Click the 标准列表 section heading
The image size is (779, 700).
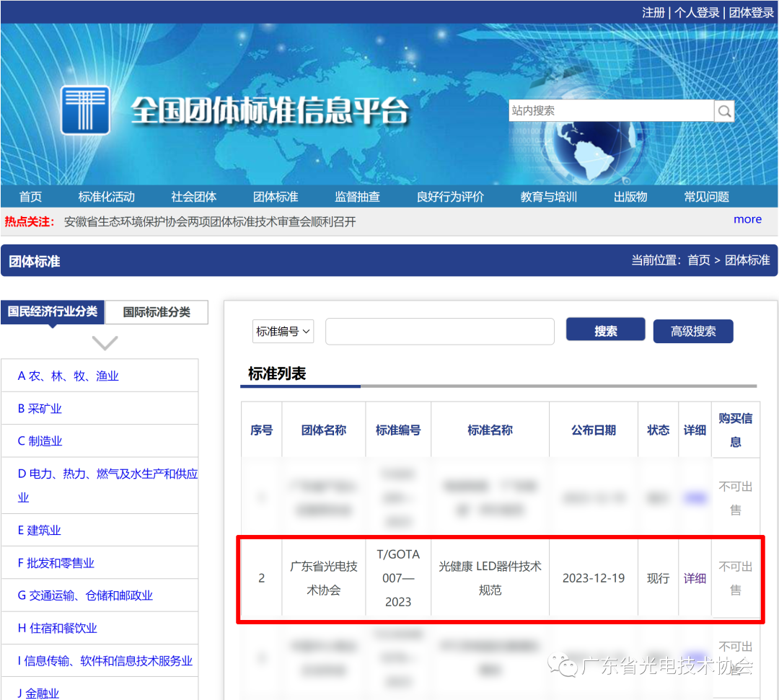tap(277, 373)
